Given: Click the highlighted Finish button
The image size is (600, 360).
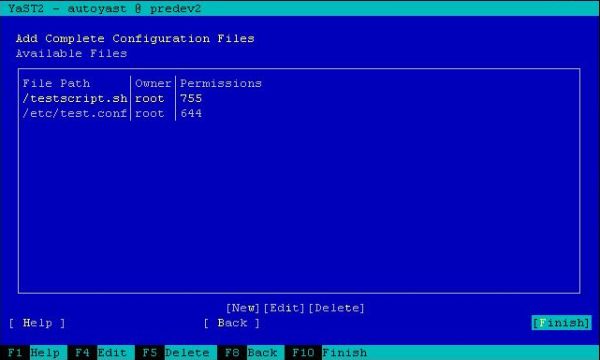Looking at the screenshot, I should click(x=561, y=323).
